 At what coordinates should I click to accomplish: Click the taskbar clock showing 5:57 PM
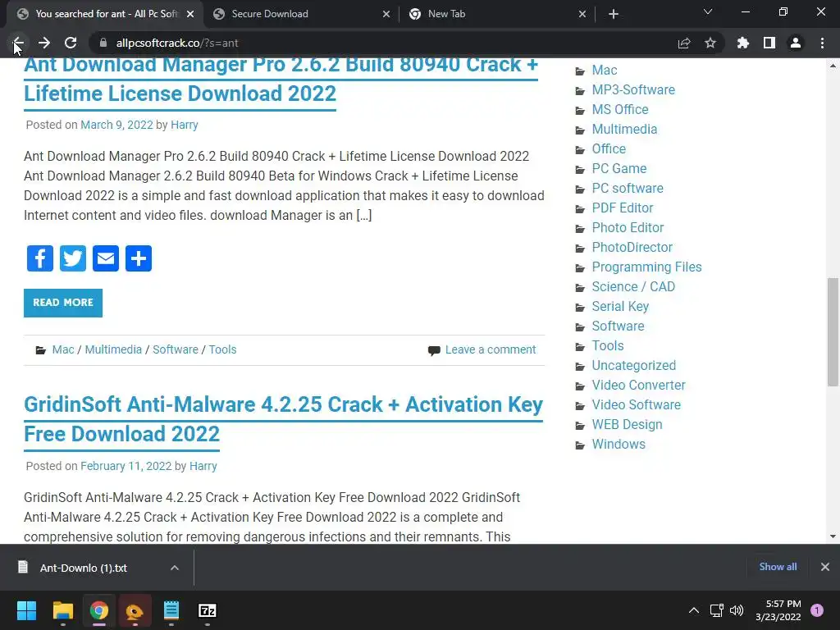point(778,610)
